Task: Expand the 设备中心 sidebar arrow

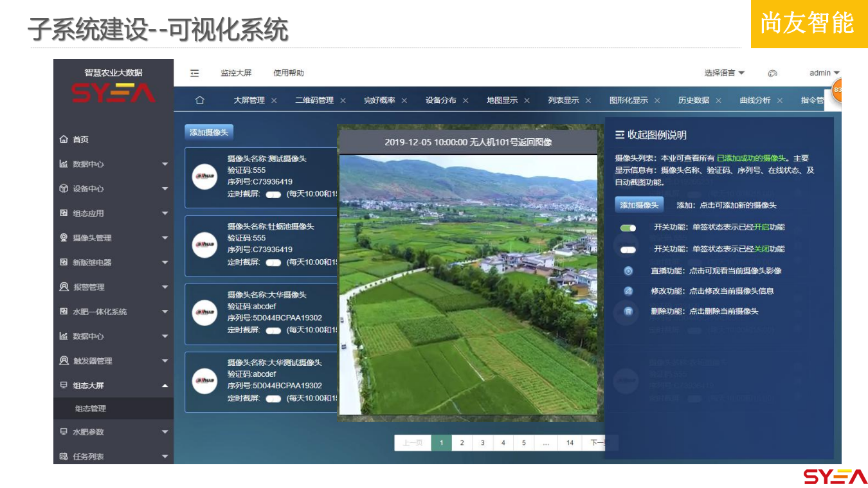Action: [165, 189]
